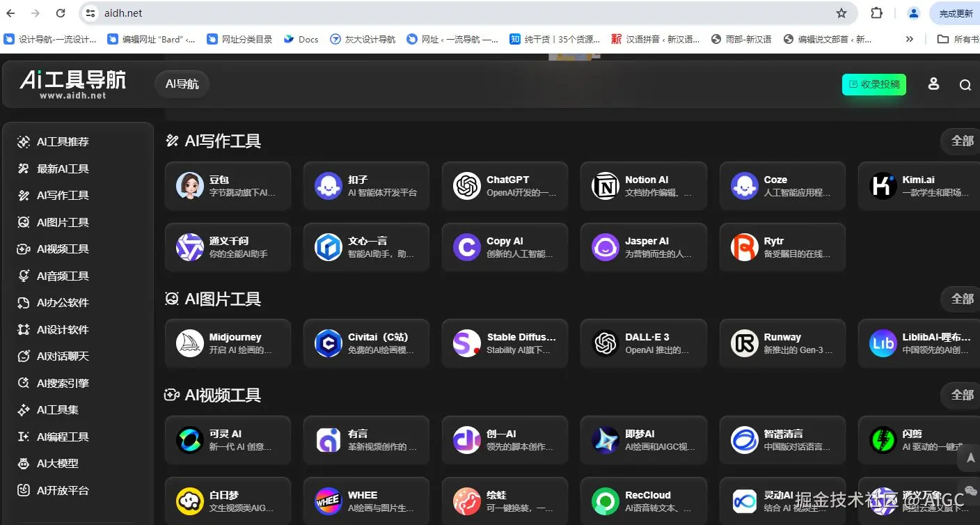The image size is (980, 525).
Task: Click the green 收录投稿 button
Action: click(874, 84)
